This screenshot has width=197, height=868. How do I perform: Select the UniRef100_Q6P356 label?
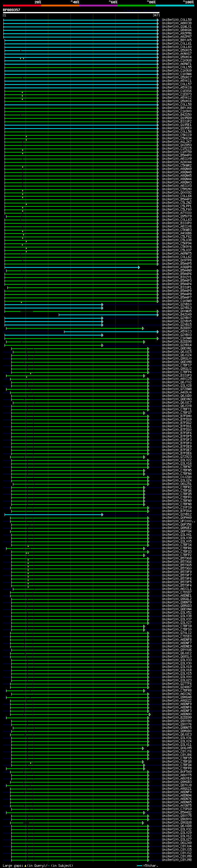(176, 525)
